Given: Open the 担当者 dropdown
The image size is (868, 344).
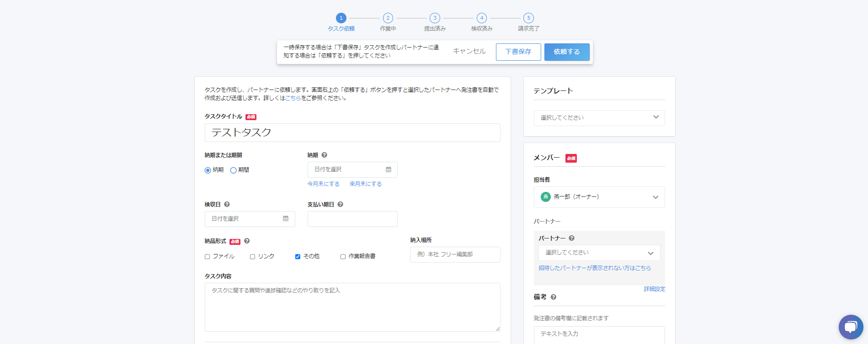Looking at the screenshot, I should point(599,197).
